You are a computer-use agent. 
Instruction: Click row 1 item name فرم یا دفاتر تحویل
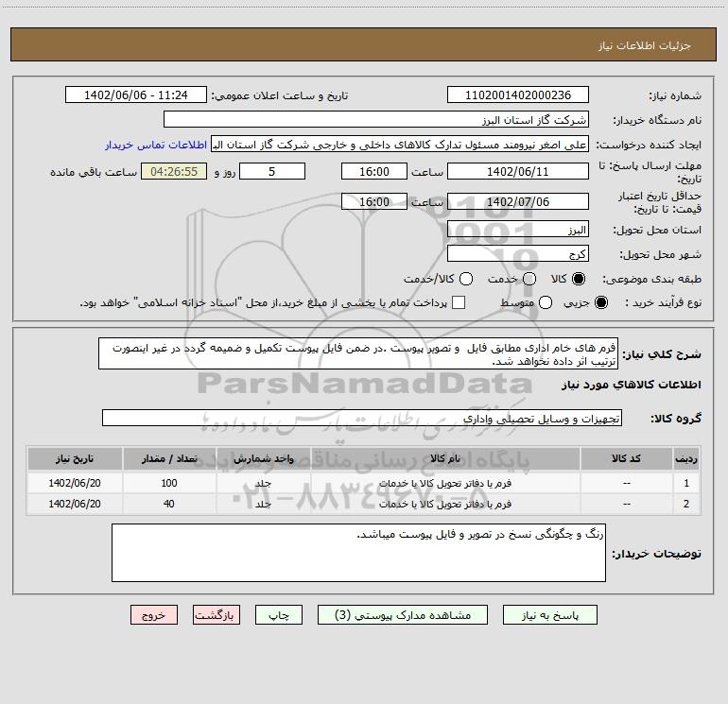point(445,483)
